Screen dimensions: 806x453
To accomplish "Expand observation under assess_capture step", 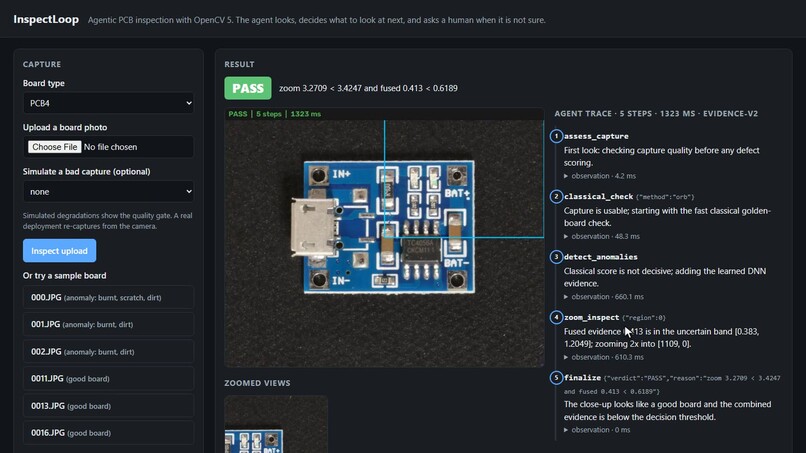I will (x=600, y=176).
